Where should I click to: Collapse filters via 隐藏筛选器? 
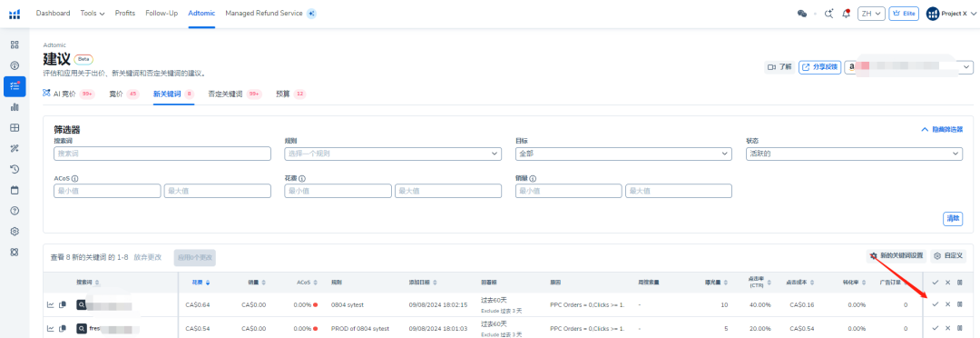coord(942,129)
